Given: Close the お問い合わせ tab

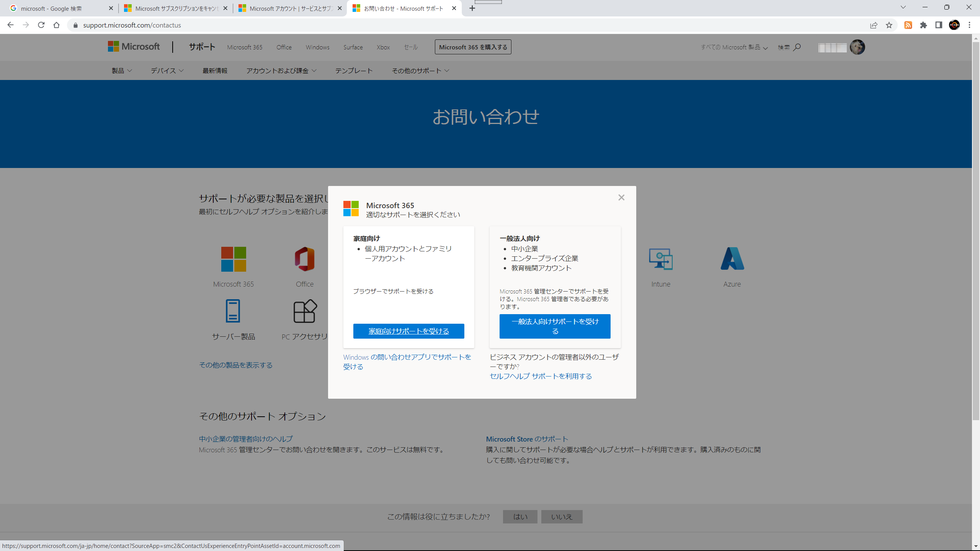Looking at the screenshot, I should pos(454,8).
